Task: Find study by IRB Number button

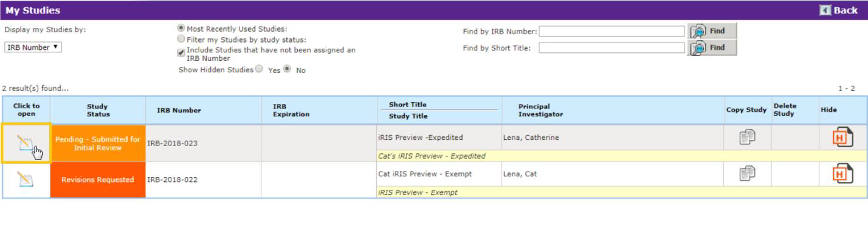Action: click(x=712, y=31)
